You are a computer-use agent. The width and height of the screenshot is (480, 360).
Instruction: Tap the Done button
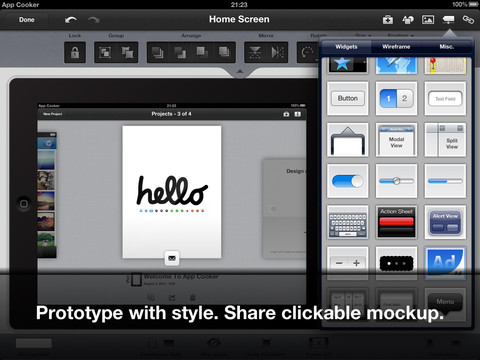coord(27,20)
